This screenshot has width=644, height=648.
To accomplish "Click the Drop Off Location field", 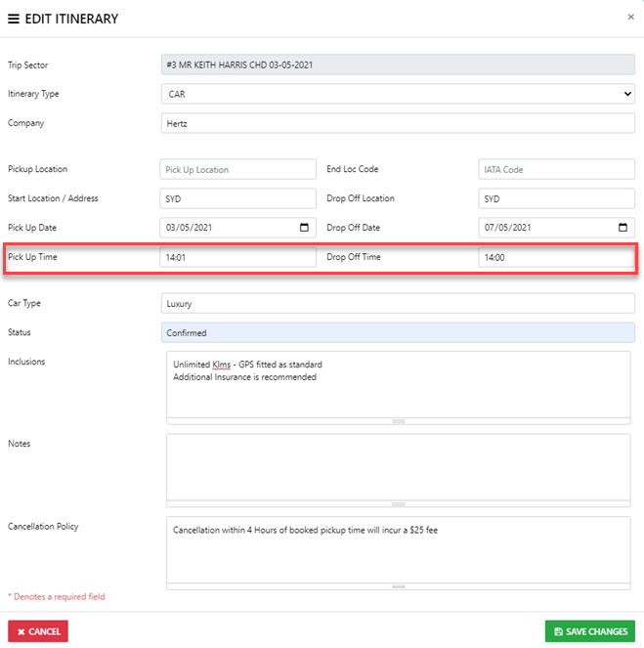I will pyautogui.click(x=556, y=198).
